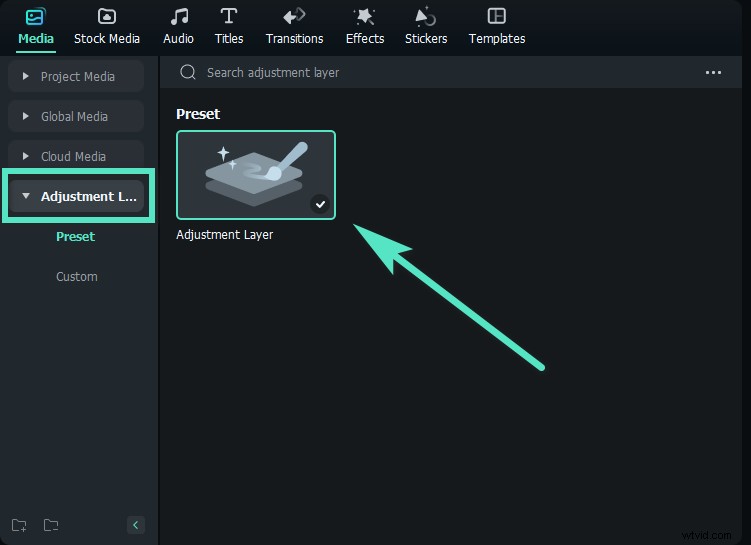The image size is (751, 545).
Task: Click the add new folder icon
Action: point(19,525)
